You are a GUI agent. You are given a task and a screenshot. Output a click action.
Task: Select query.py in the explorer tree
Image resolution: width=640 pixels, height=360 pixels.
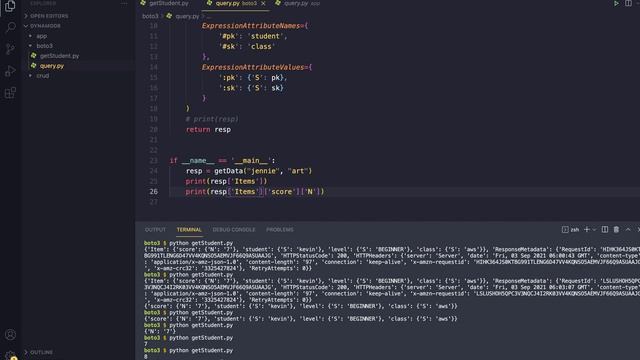coord(52,66)
